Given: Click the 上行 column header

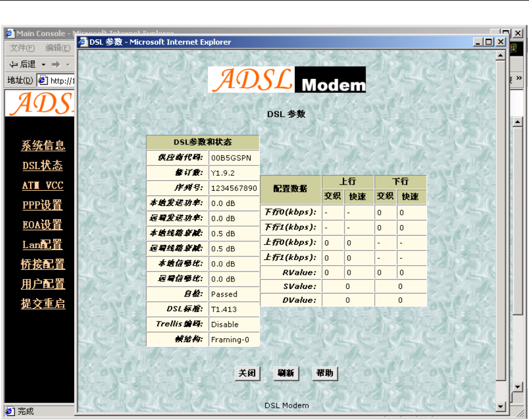Looking at the screenshot, I should point(348,182).
